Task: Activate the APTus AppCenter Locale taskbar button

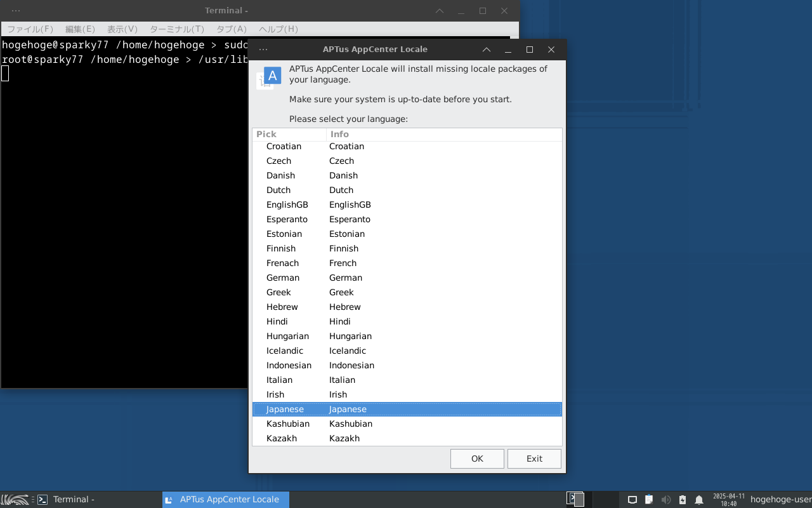Action: pyautogui.click(x=226, y=500)
